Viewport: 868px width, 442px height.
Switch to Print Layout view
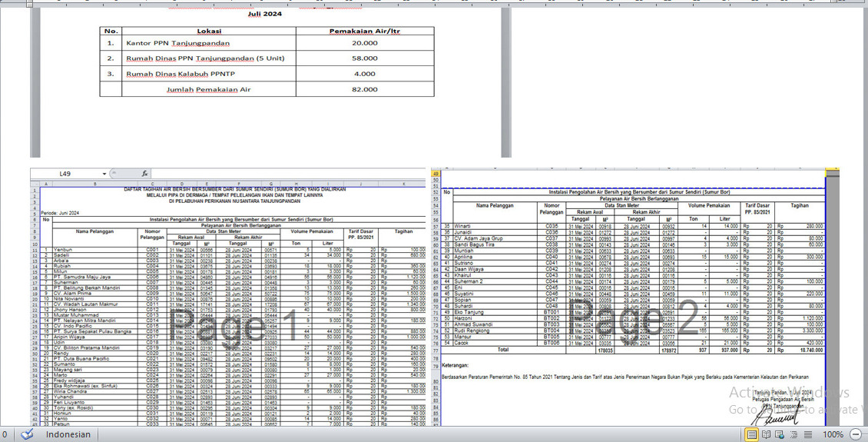click(753, 434)
